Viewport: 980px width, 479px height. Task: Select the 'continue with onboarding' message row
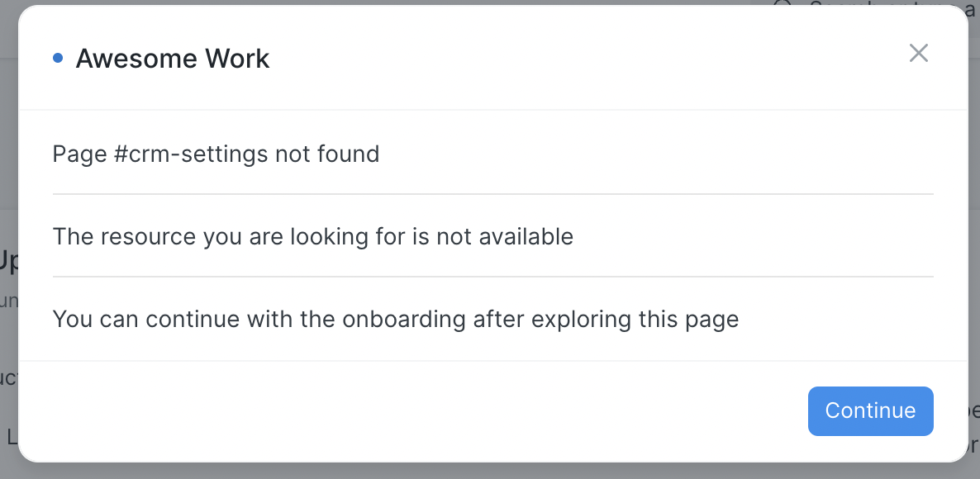(395, 319)
